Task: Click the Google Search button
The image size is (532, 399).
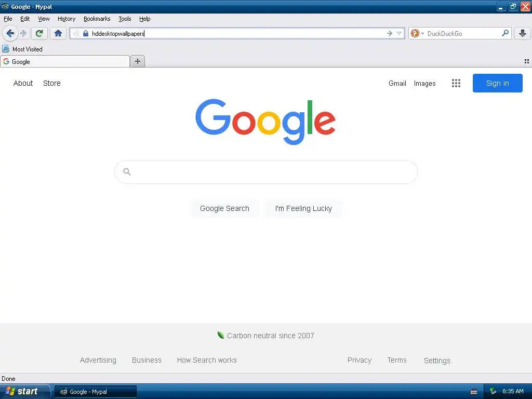Action: pos(224,208)
